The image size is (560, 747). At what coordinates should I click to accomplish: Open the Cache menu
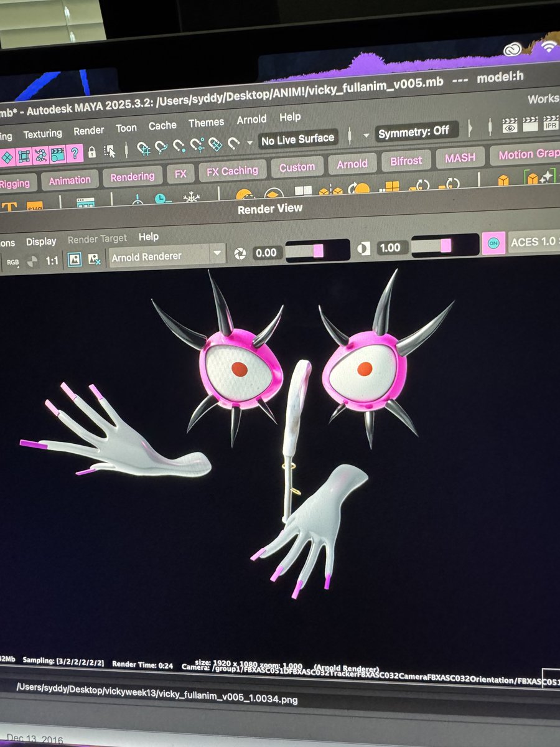pos(162,126)
